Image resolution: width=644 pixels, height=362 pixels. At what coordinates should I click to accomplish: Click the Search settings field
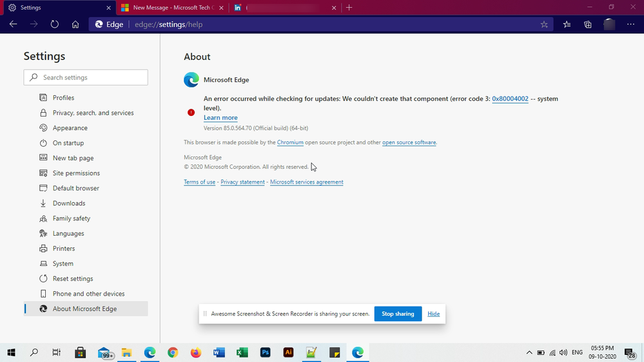click(86, 77)
